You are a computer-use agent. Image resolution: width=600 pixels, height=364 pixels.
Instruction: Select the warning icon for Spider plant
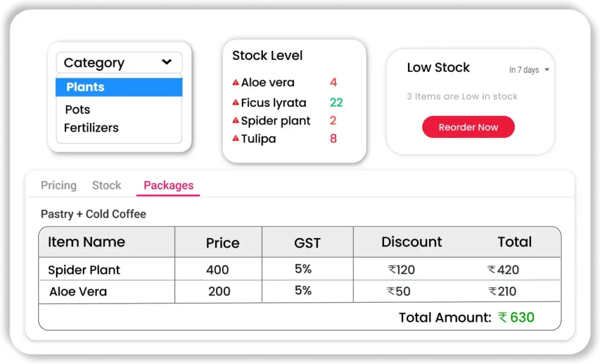point(235,121)
